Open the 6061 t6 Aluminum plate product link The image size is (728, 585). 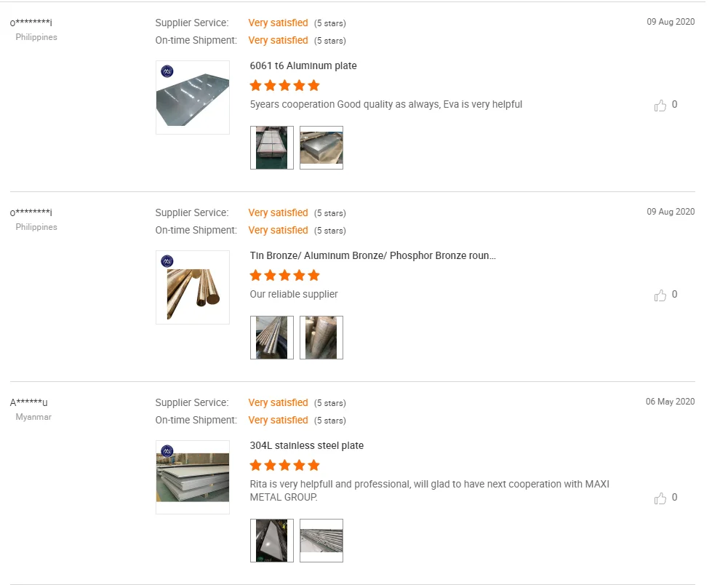click(303, 66)
